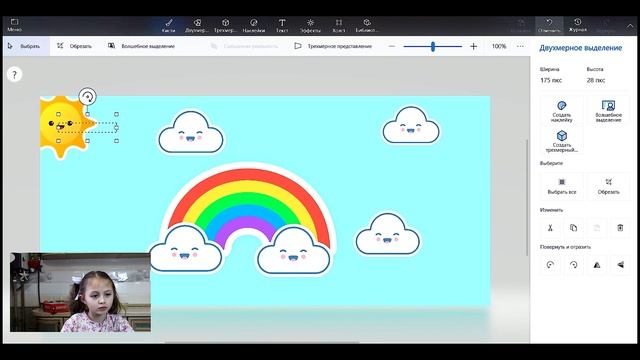Click Создать наклейку (Make sticker) button
640x360 pixels.
click(x=562, y=111)
